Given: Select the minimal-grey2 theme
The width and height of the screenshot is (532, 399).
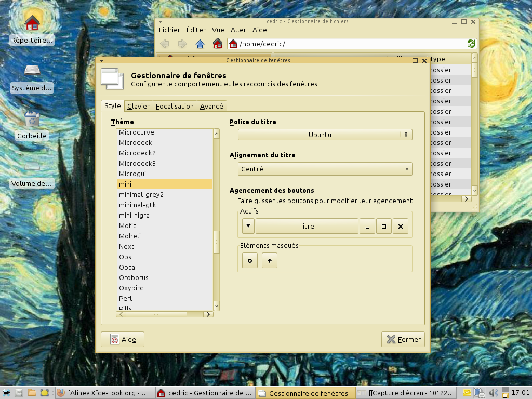Looking at the screenshot, I should pyautogui.click(x=165, y=194).
